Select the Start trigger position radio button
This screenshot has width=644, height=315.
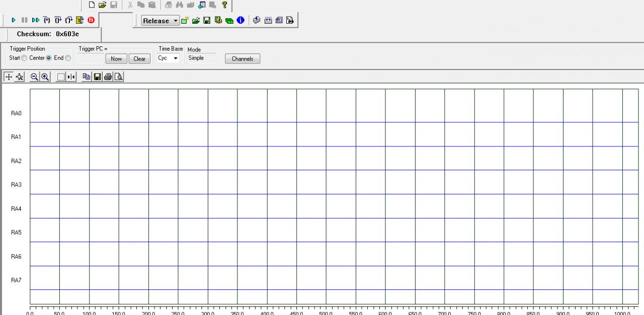click(x=24, y=58)
